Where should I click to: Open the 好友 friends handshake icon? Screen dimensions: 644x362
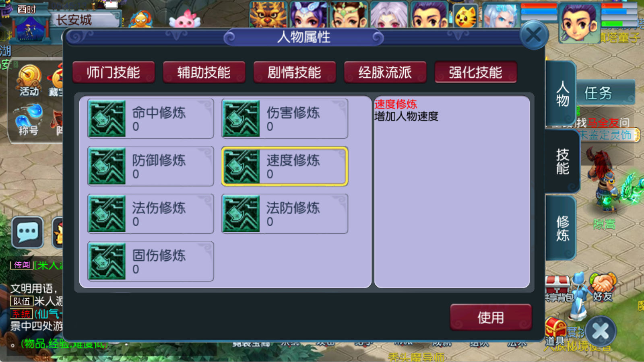[603, 287]
